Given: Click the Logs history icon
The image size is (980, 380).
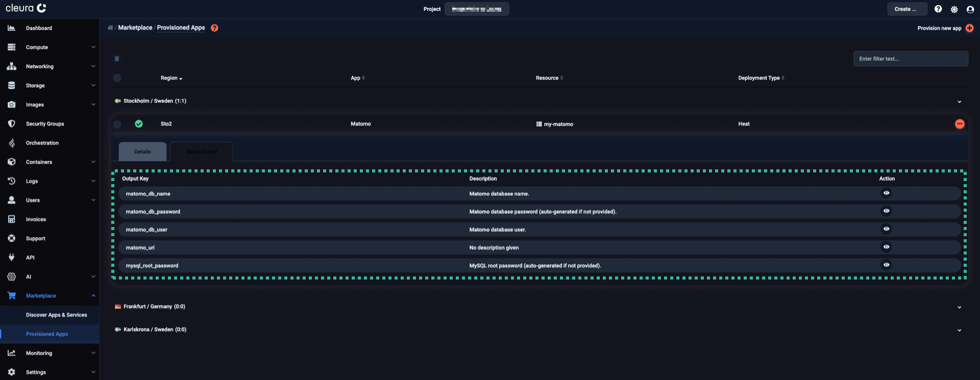Looking at the screenshot, I should (11, 181).
